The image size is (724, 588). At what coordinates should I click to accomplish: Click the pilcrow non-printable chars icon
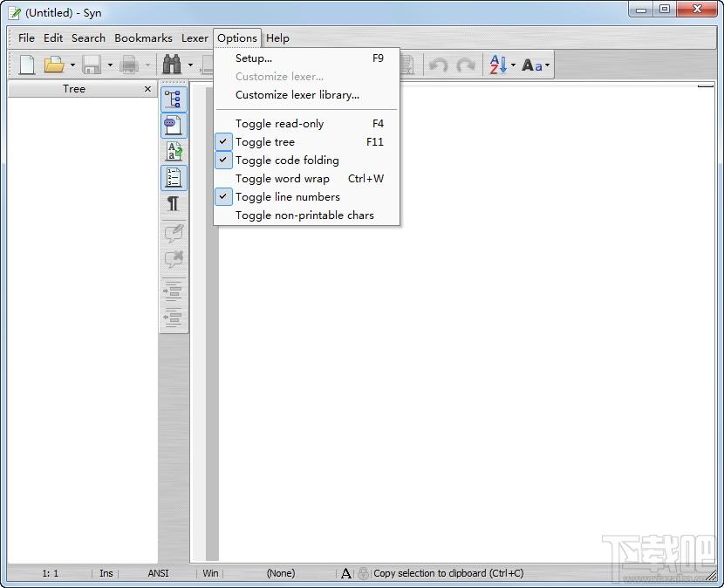pyautogui.click(x=174, y=204)
